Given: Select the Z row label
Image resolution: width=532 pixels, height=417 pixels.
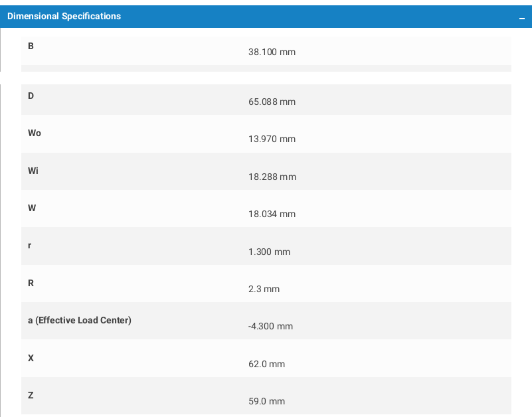Looking at the screenshot, I should coord(31,395).
